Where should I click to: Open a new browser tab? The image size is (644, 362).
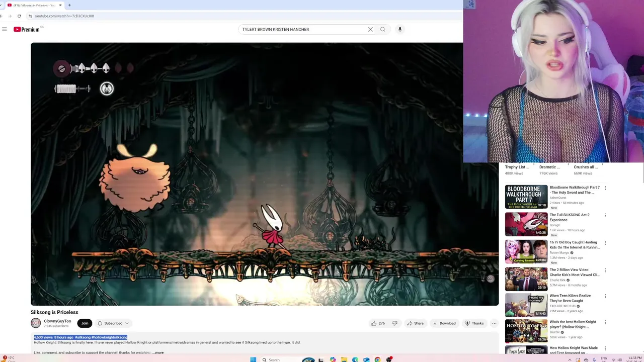click(x=69, y=5)
